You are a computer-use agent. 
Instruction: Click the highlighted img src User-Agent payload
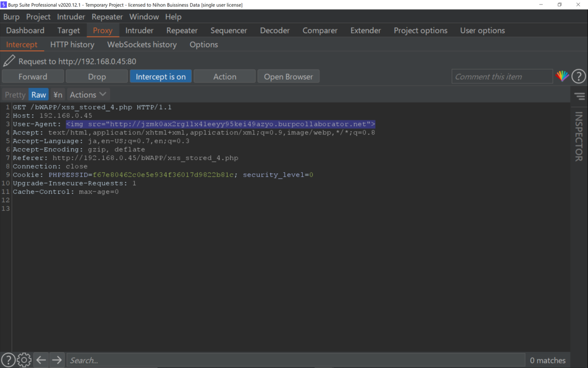tap(220, 124)
